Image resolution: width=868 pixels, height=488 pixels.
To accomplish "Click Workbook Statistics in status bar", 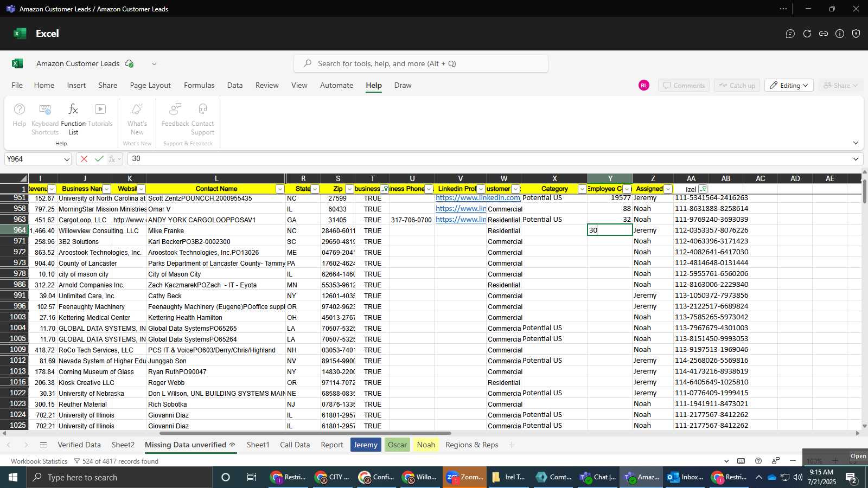I will click(39, 461).
